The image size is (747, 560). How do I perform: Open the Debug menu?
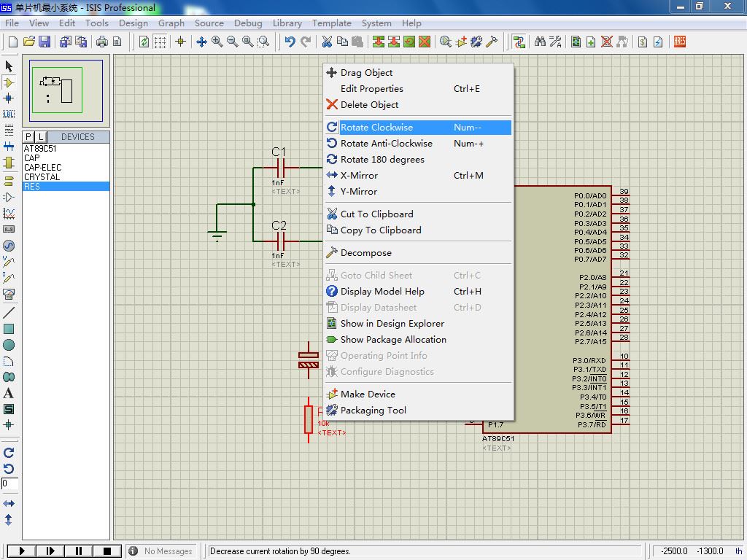pos(248,23)
